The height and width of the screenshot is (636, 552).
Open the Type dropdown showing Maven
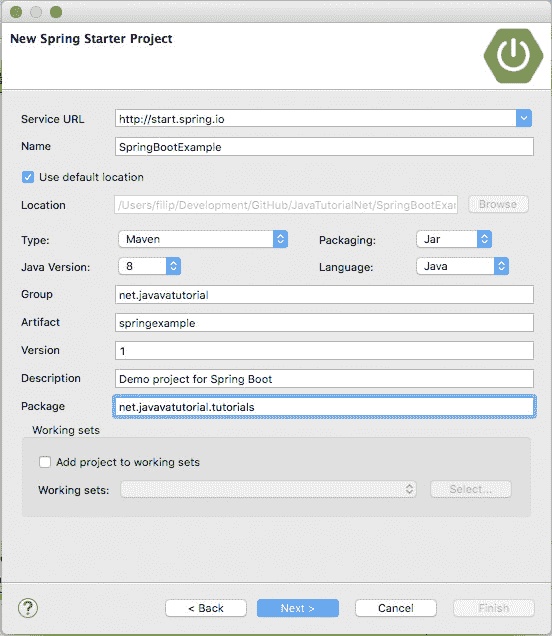(203, 239)
